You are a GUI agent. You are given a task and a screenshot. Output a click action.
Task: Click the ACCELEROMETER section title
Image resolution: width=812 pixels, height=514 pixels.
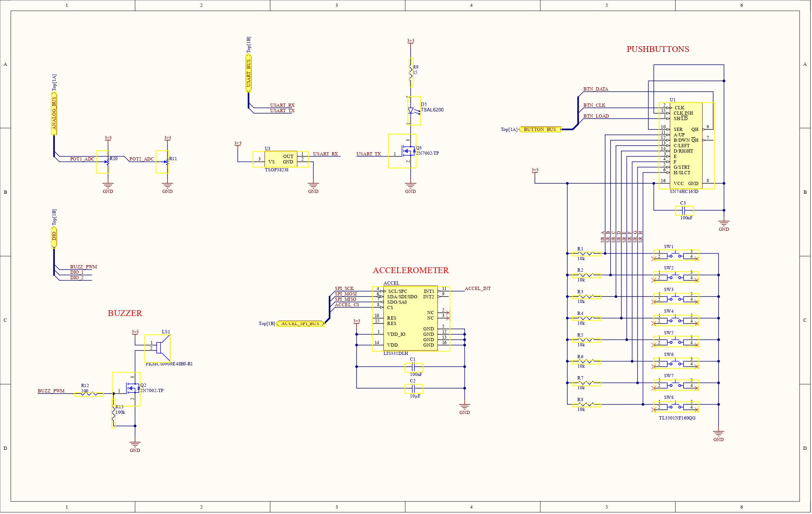point(411,270)
